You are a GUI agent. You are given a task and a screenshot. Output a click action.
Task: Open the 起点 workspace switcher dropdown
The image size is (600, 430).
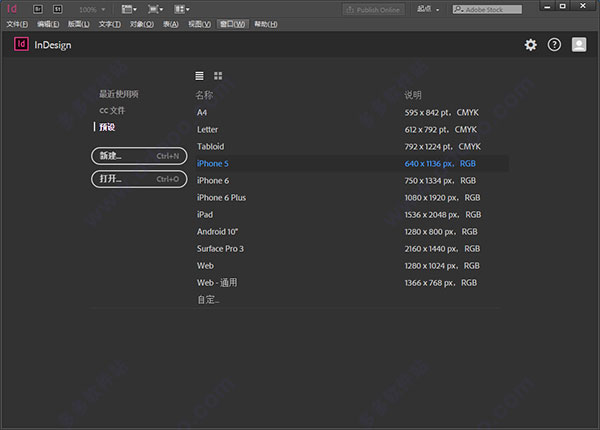[428, 9]
